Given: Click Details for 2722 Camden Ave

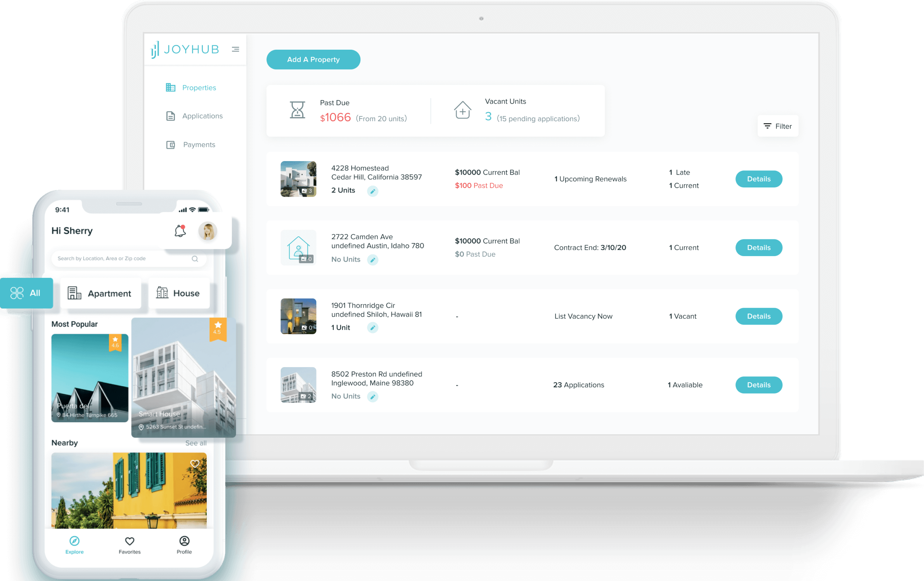Looking at the screenshot, I should (758, 248).
